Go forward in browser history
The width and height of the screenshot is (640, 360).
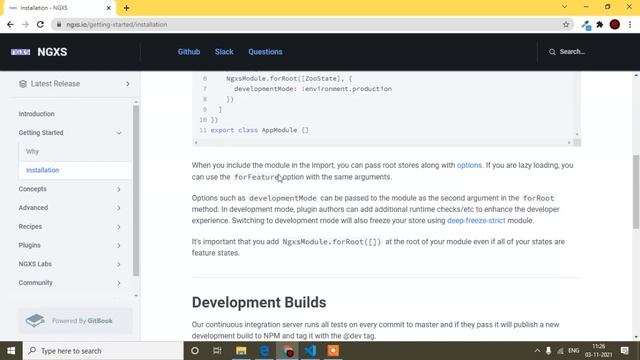[25, 24]
